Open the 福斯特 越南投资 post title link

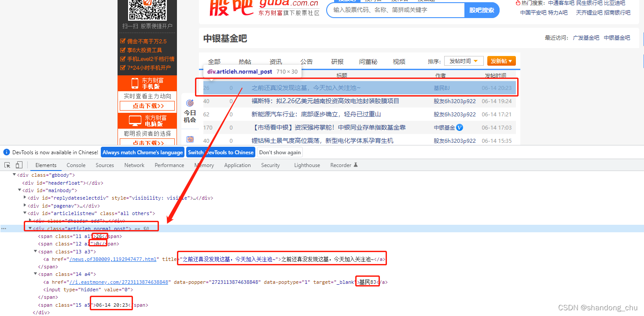(x=325, y=101)
